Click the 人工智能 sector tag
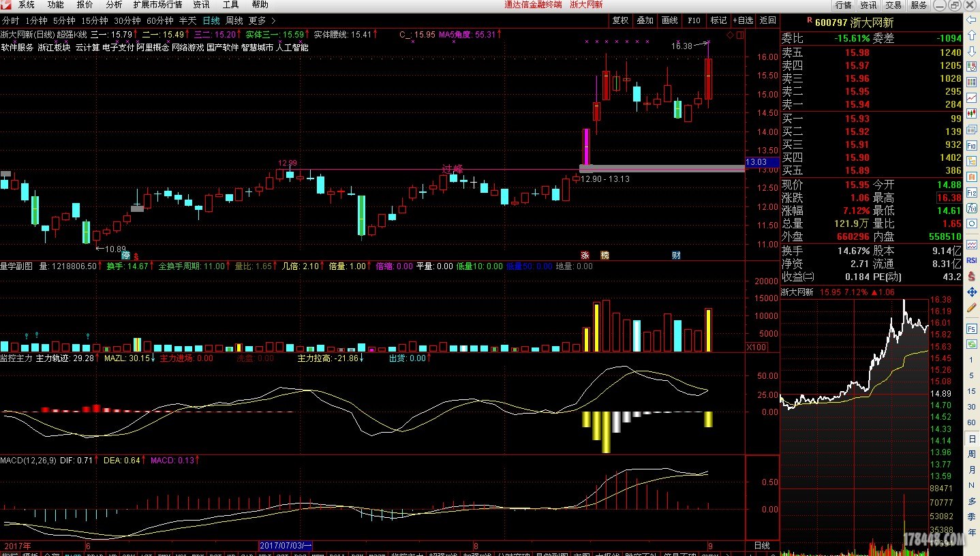The height and width of the screenshot is (556, 980). coord(292,48)
